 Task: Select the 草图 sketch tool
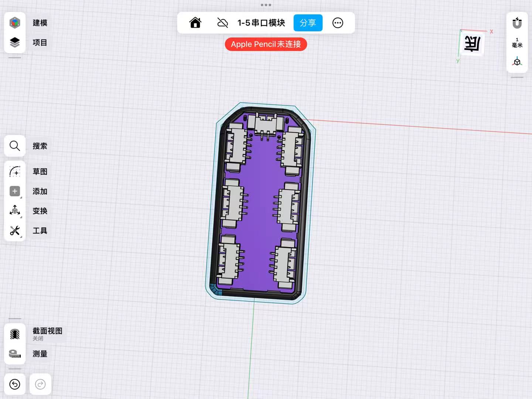pyautogui.click(x=15, y=171)
